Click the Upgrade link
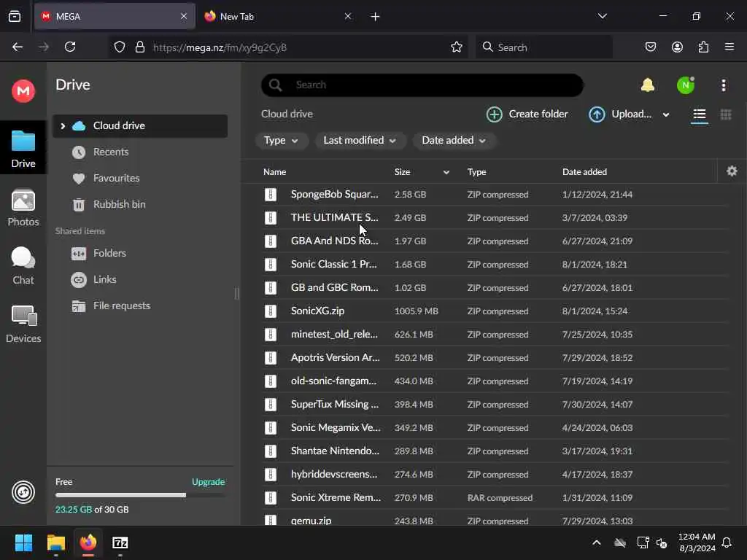747x560 pixels. 208,482
